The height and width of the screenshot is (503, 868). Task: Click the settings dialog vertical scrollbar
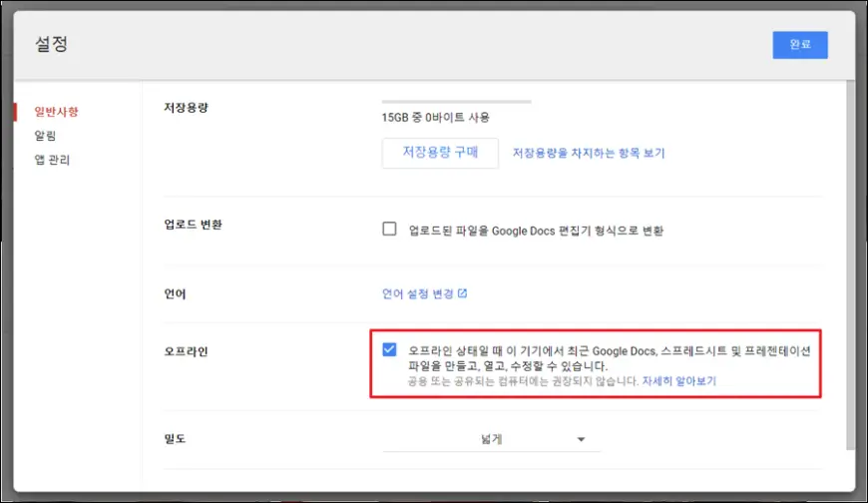tap(851, 265)
